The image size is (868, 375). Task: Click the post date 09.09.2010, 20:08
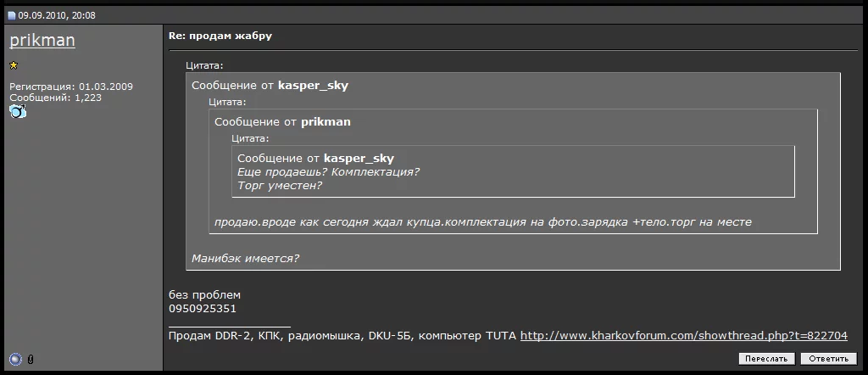pos(57,15)
